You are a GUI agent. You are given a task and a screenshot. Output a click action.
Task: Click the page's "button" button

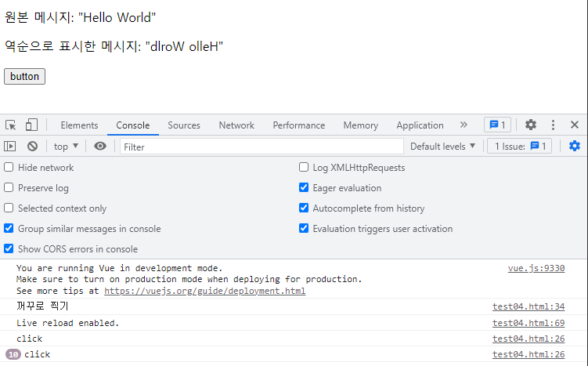[x=24, y=76]
